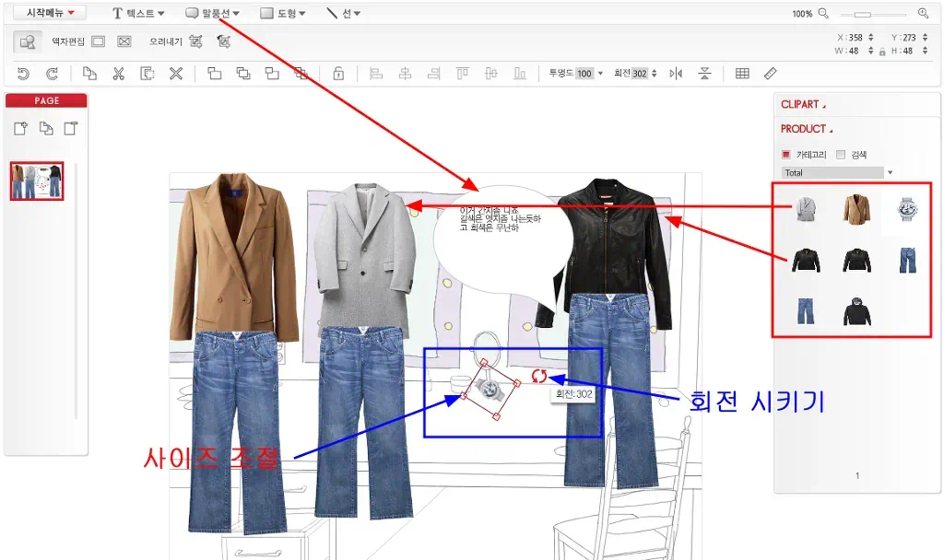Image resolution: width=944 pixels, height=560 pixels.
Task: Select the gray blazer product thumbnail
Action: click(806, 209)
